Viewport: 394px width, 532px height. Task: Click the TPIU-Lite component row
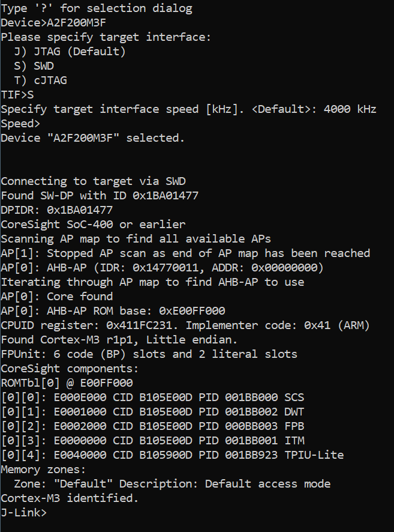(x=172, y=455)
